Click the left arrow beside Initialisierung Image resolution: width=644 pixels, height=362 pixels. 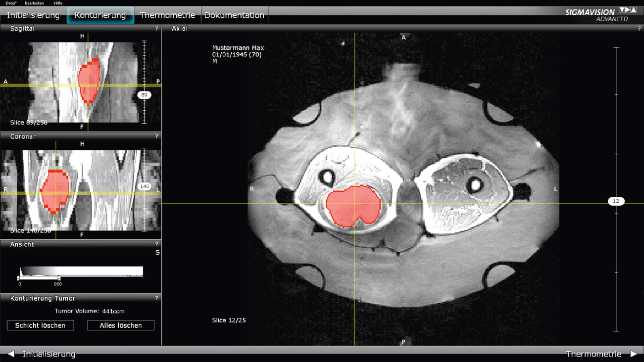[x=11, y=354]
